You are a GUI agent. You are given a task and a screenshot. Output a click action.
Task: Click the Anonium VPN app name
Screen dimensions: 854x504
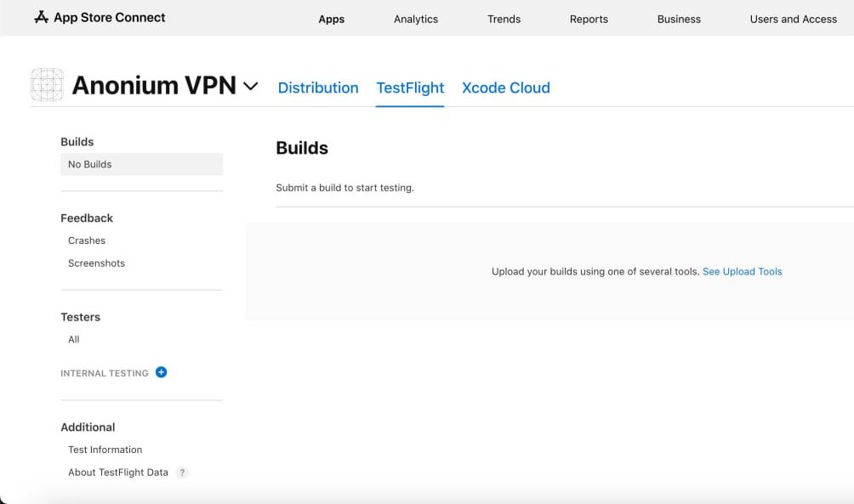click(154, 86)
